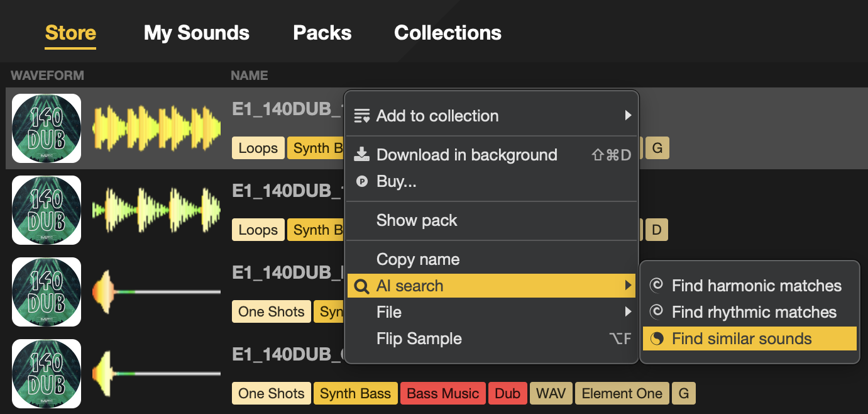
Task: Click the Dub tag in fourth row
Action: click(x=508, y=394)
